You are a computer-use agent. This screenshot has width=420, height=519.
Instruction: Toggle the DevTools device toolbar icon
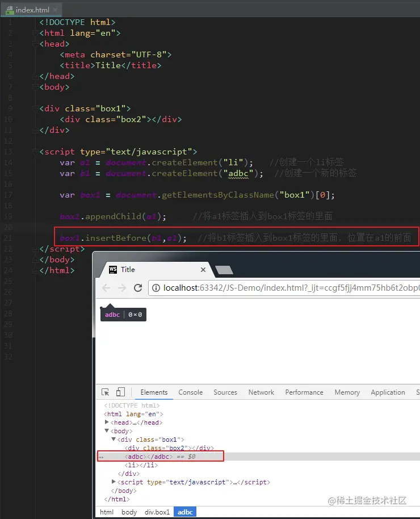point(120,392)
